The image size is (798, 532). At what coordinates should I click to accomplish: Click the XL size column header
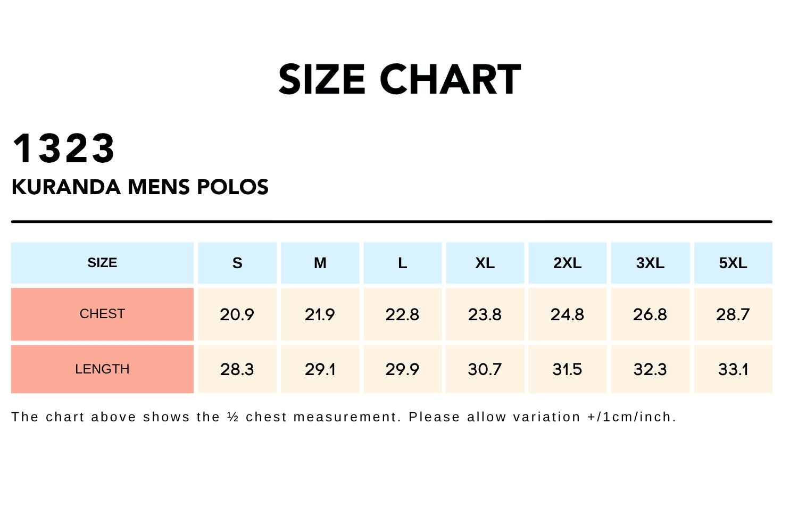[485, 263]
